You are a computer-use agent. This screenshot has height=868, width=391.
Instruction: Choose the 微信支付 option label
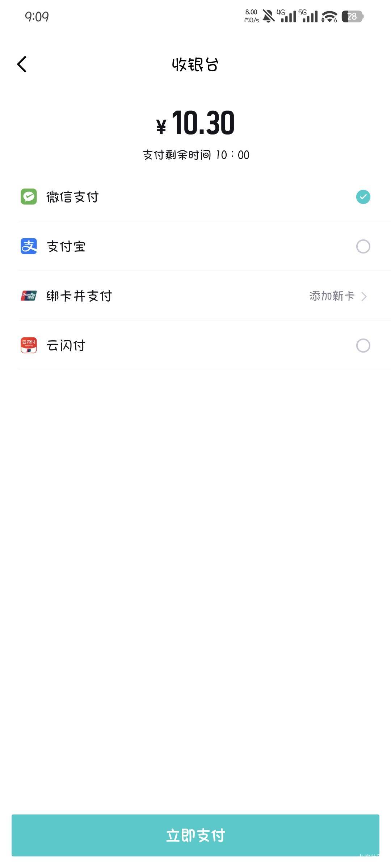point(72,197)
